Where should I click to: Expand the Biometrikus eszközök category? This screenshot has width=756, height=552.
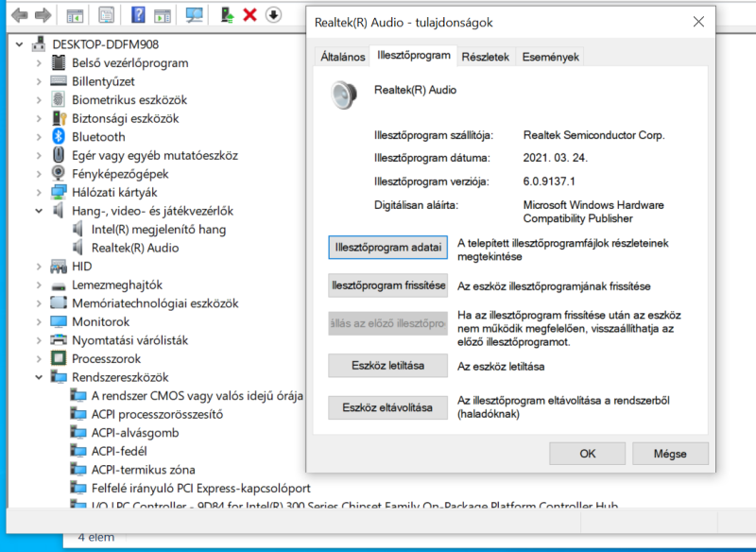[39, 100]
